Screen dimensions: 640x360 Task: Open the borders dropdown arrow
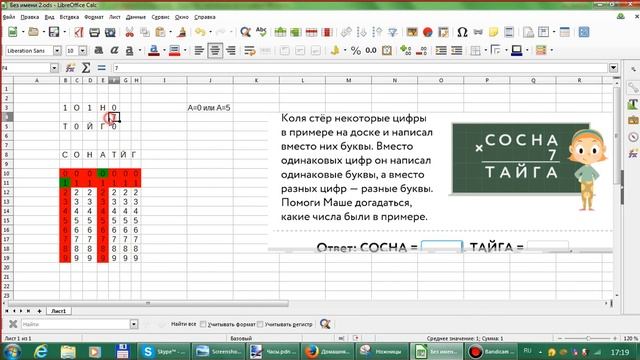486,50
